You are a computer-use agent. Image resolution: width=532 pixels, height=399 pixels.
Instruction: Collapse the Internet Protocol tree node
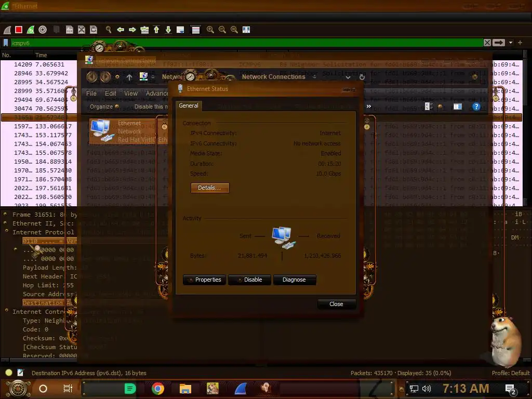coord(6,231)
